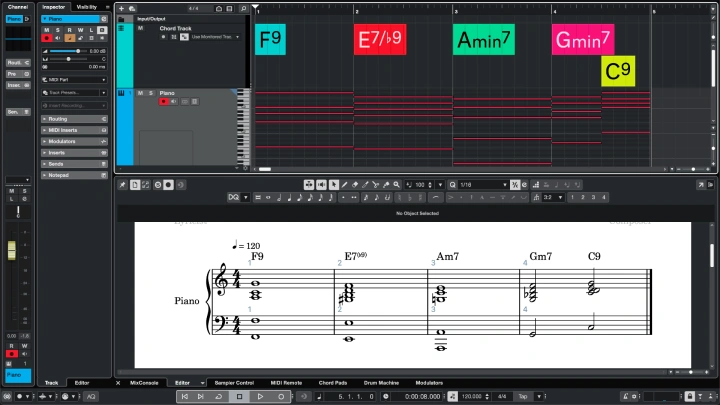This screenshot has width=720, height=405.
Task: Click the Piano track instrument keyboard icon
Action: pyautogui.click(x=121, y=93)
